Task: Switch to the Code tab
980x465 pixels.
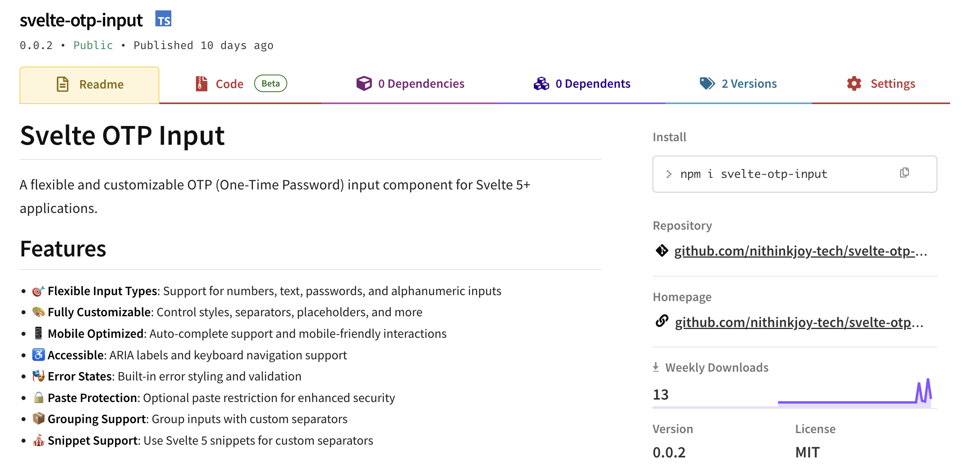Action: pos(229,84)
